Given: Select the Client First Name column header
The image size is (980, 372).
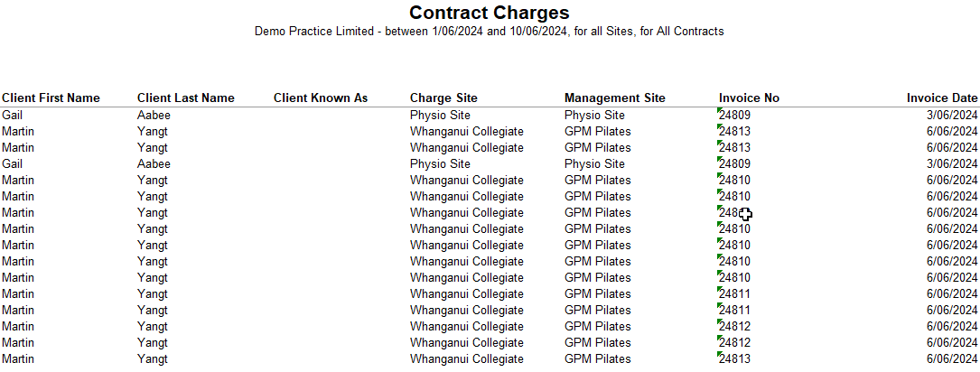Looking at the screenshot, I should tap(51, 98).
